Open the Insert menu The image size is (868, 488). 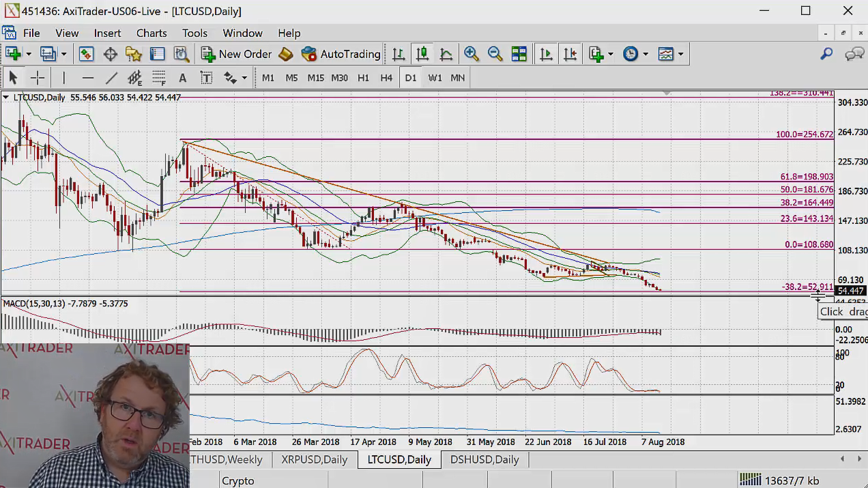(x=107, y=33)
